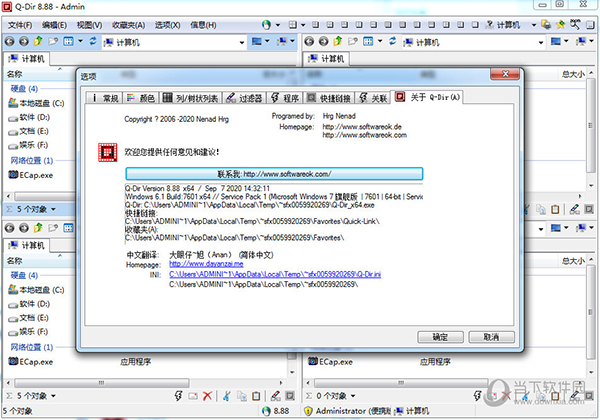The width and height of the screenshot is (600, 420).
Task: Select ECap.exe in bottom-right pane
Action: [330, 361]
